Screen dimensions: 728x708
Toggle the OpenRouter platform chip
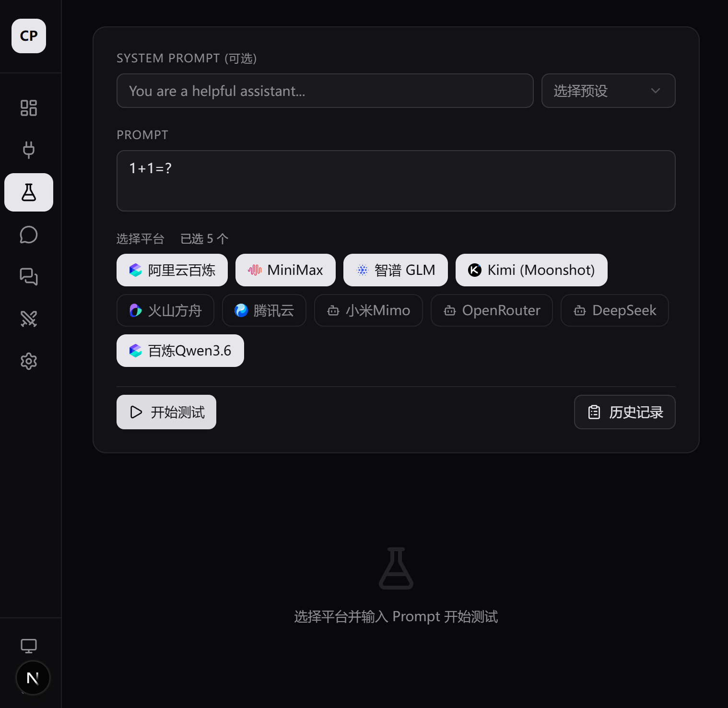tap(492, 310)
